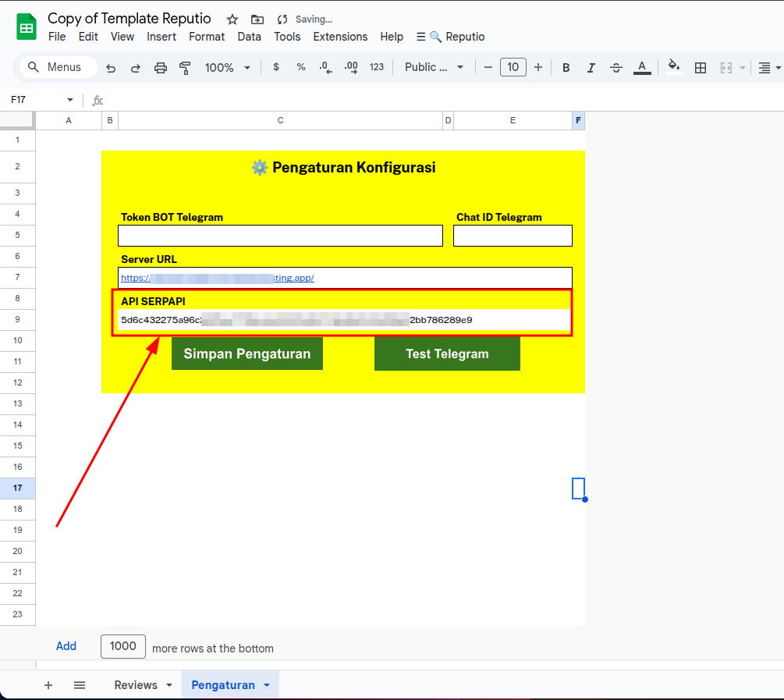Screen dimensions: 784x700
Task: Click the print icon
Action: point(161,68)
